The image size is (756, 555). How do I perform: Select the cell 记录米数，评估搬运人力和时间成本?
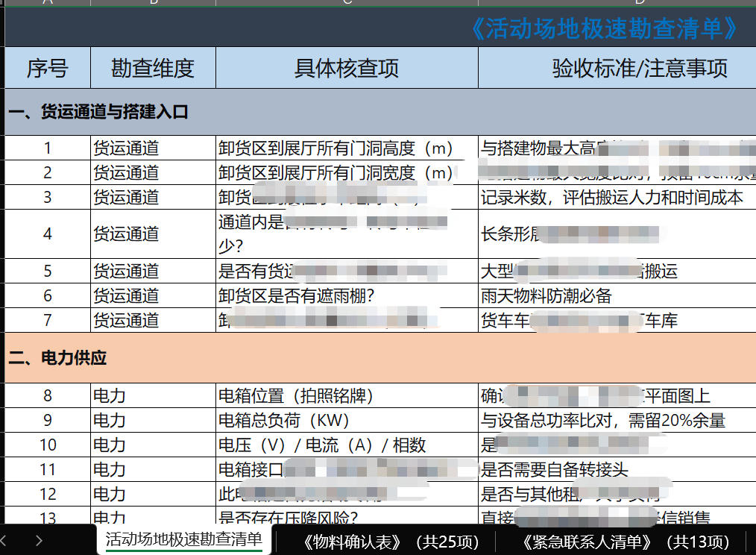(x=617, y=197)
